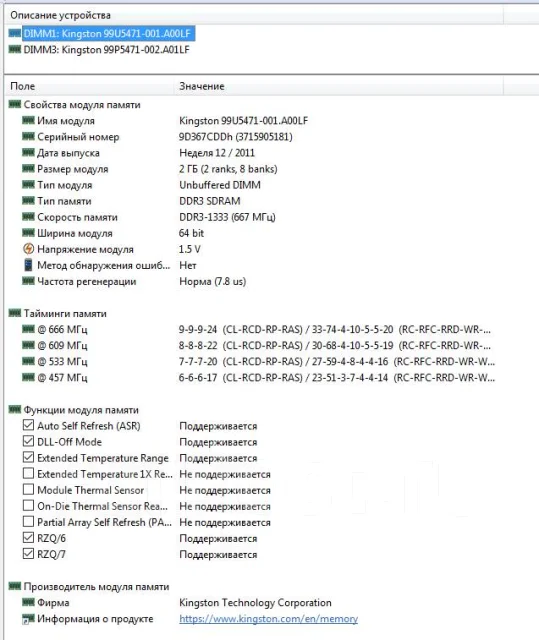Select the 'Нет' error detection value
Image resolution: width=539 pixels, height=640 pixels.
tap(188, 265)
